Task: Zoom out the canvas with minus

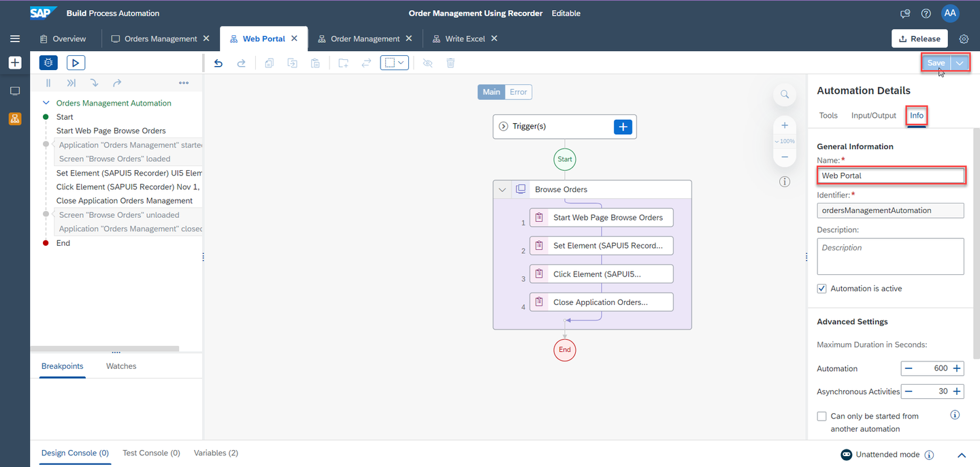Action: (785, 157)
